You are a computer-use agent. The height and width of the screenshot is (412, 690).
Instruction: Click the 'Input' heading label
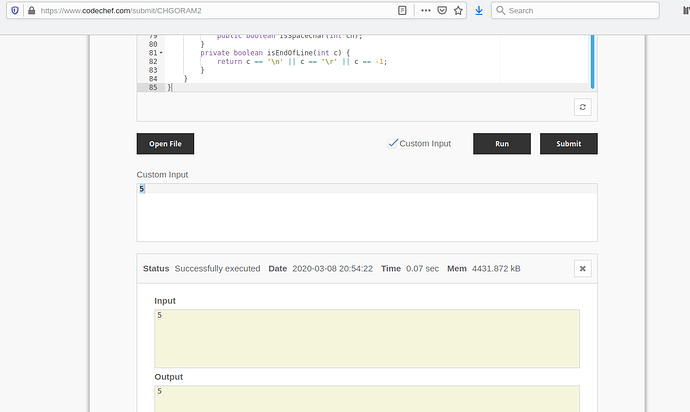click(x=165, y=301)
